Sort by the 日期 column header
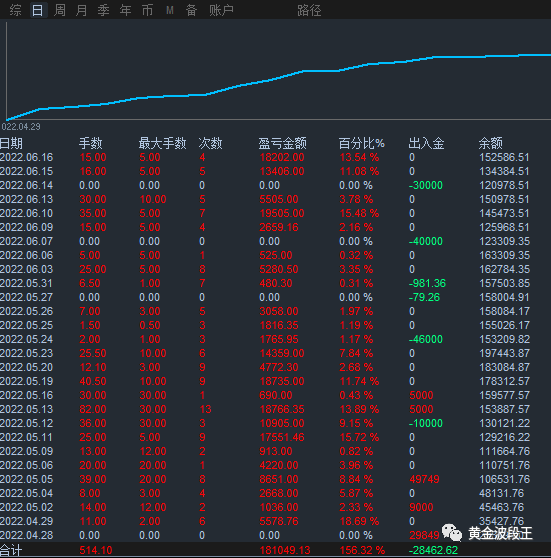Viewport: 551px width, 558px height. 11,143
